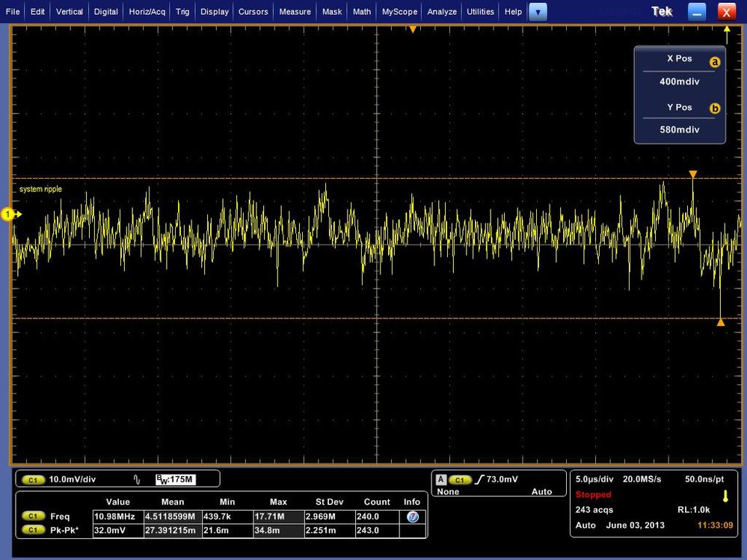Open the Vertical menu

pos(69,11)
